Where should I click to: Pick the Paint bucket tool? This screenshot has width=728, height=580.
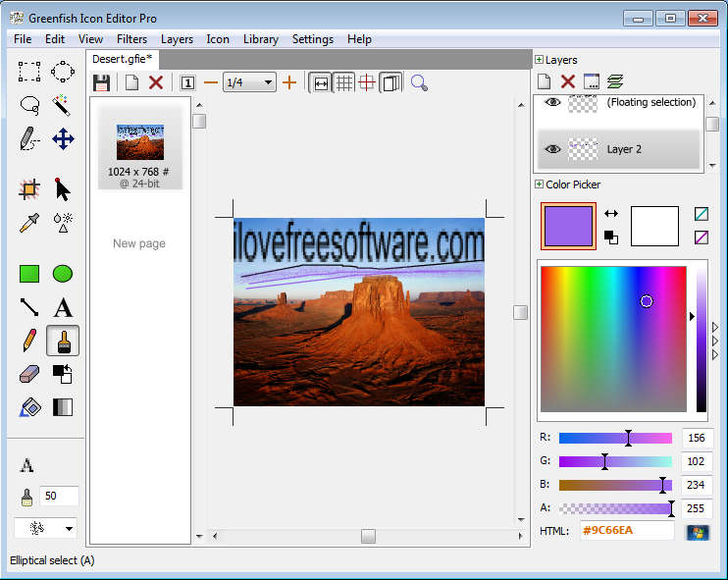pyautogui.click(x=29, y=407)
